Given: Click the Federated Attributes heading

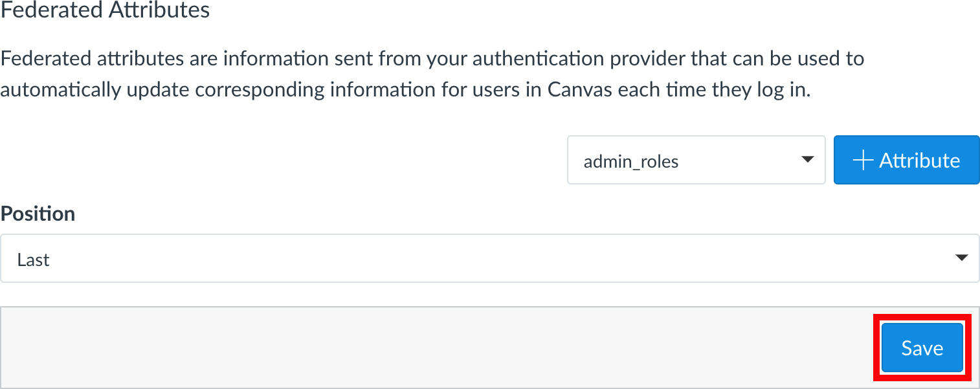Looking at the screenshot, I should [x=105, y=10].
